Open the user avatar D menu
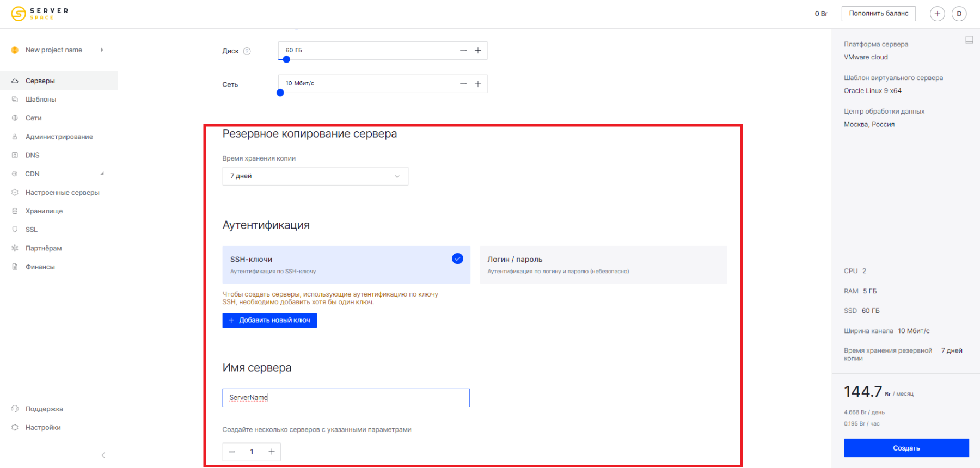 959,14
